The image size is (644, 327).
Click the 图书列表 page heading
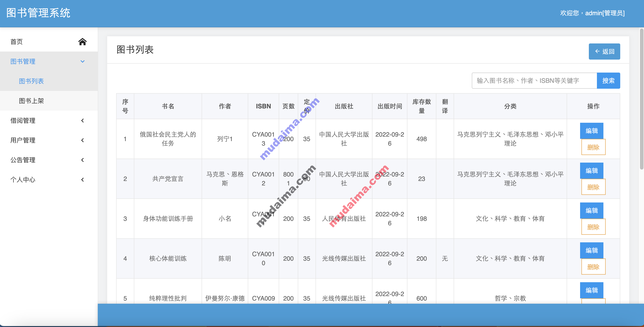[135, 50]
